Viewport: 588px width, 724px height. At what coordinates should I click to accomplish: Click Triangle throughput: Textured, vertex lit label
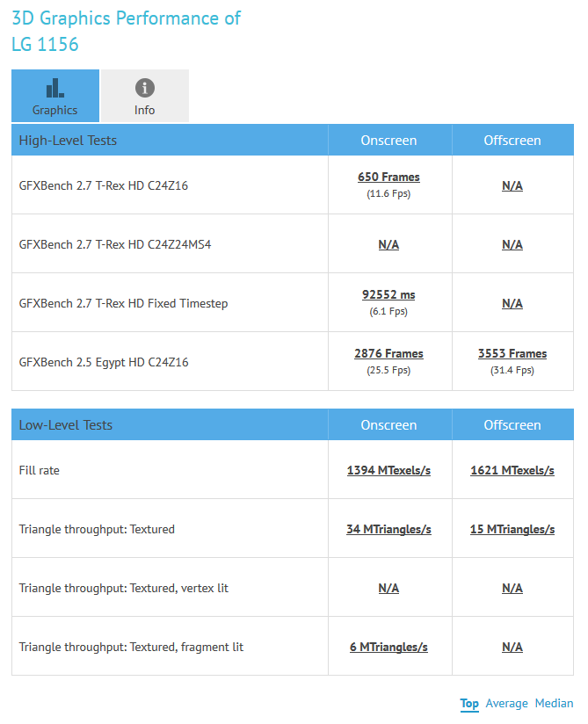124,588
